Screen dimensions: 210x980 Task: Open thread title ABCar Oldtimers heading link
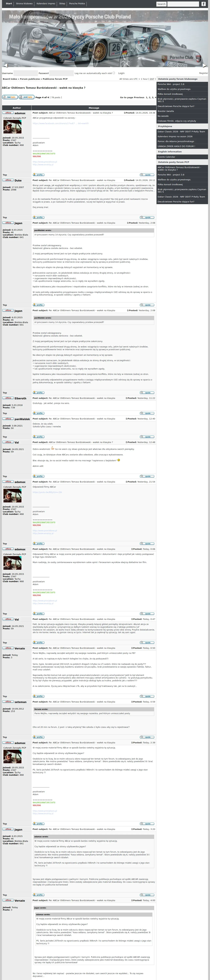tap(44, 88)
